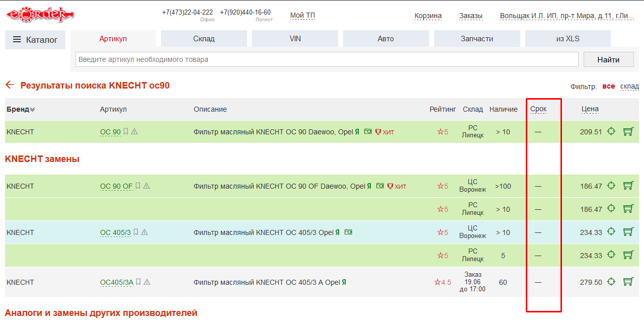The width and height of the screenshot is (644, 325).
Task: Open the Запчасти tab
Action: coord(477,39)
